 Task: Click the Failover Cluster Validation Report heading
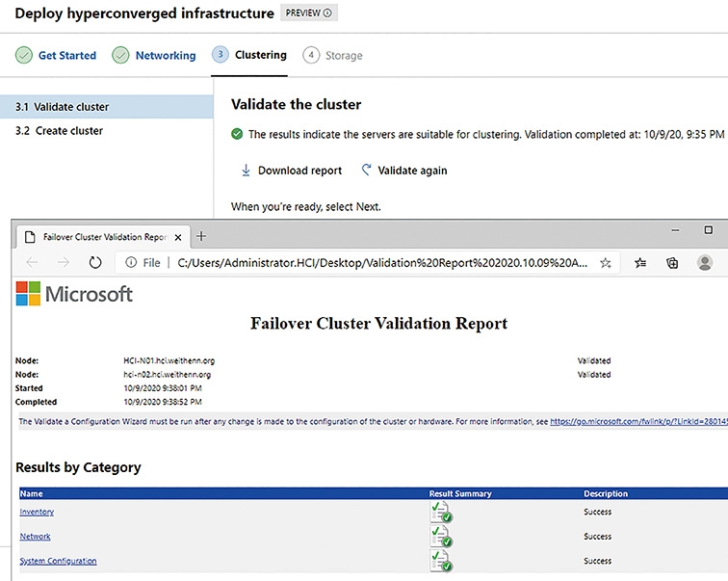(378, 323)
